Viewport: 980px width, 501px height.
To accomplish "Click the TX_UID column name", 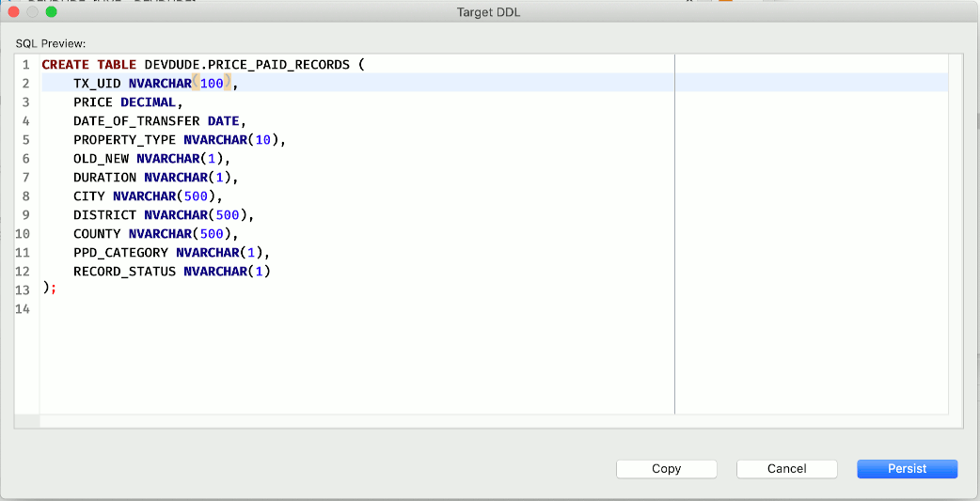I will coord(97,84).
